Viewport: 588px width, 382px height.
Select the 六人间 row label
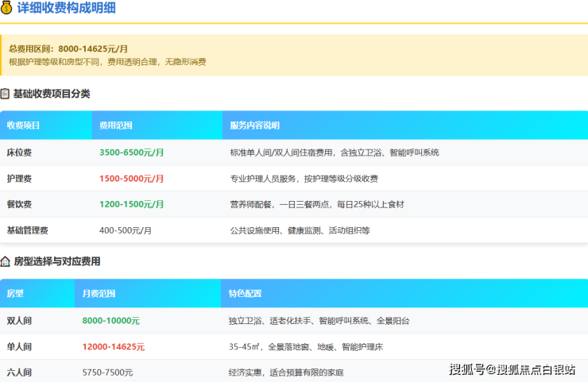coord(20,372)
